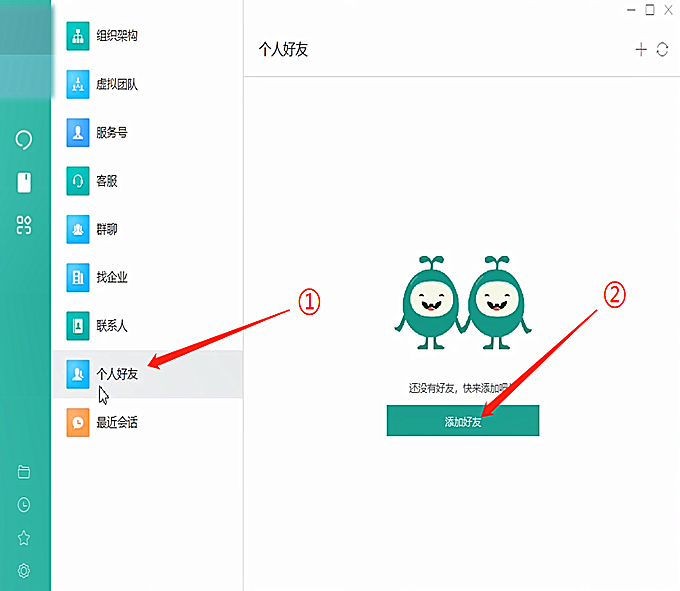Click the 群聊 group chat icon
Viewport: 680px width, 591px height.
point(78,229)
